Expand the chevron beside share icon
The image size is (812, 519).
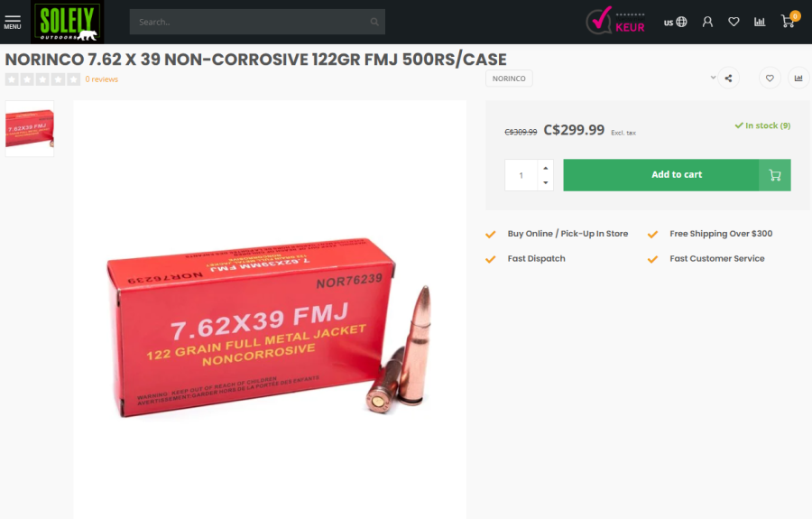pos(713,78)
